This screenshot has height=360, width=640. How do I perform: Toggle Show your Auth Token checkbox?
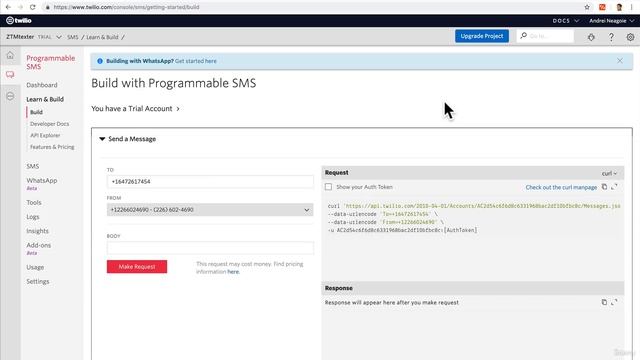click(x=329, y=187)
